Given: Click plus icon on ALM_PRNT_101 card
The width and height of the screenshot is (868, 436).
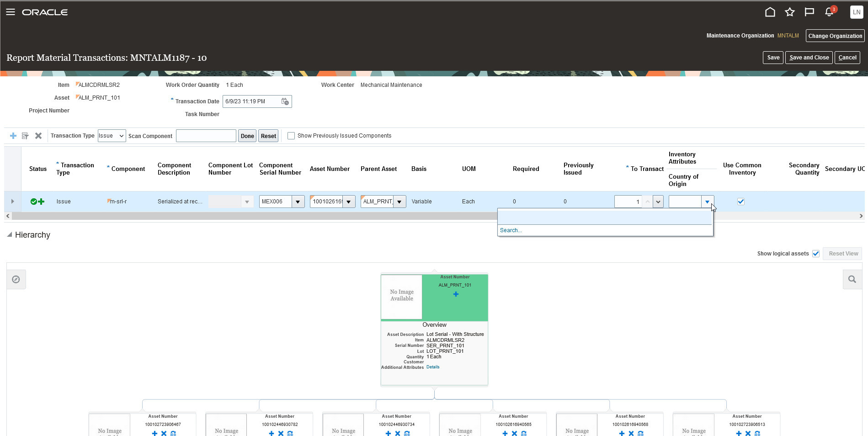Looking at the screenshot, I should [x=456, y=294].
